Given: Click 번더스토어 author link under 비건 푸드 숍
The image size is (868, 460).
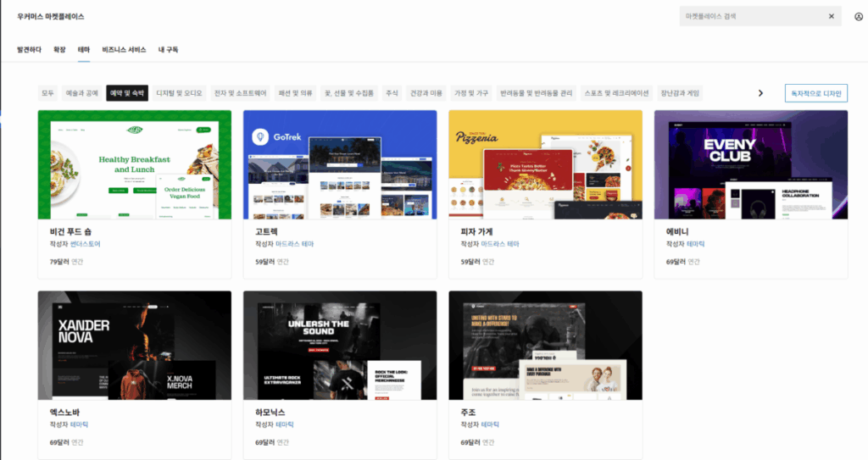Looking at the screenshot, I should pos(86,244).
